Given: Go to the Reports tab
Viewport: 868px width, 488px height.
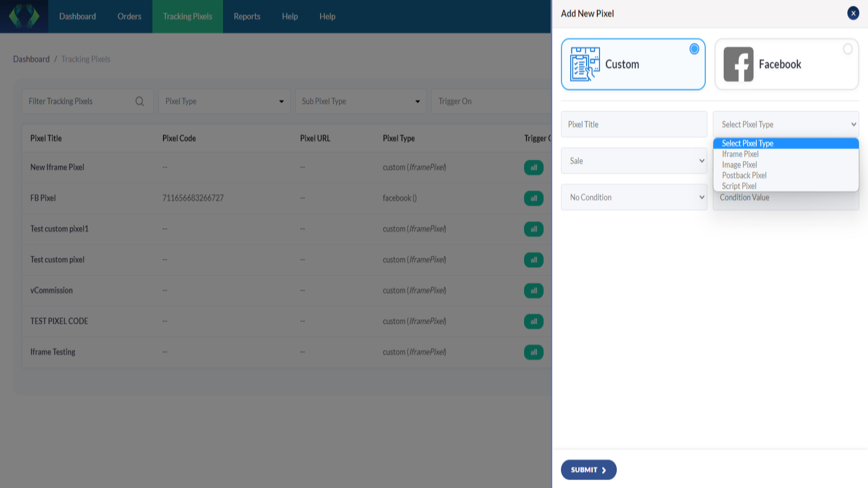Looking at the screenshot, I should 247,16.
